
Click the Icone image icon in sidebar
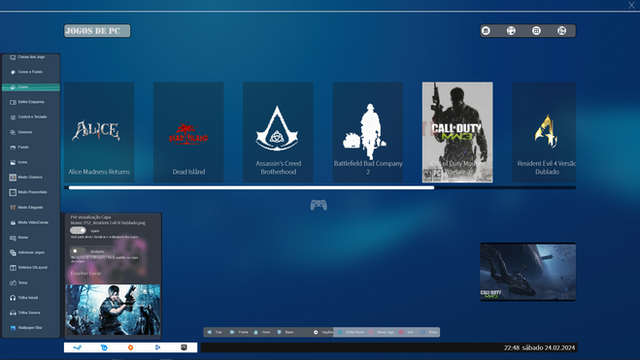pyautogui.click(x=13, y=162)
